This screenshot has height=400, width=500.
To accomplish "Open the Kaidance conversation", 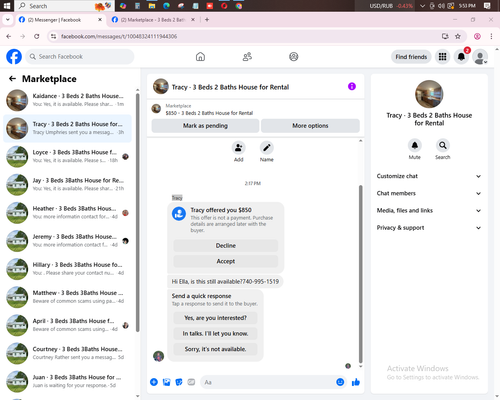I will (x=67, y=100).
